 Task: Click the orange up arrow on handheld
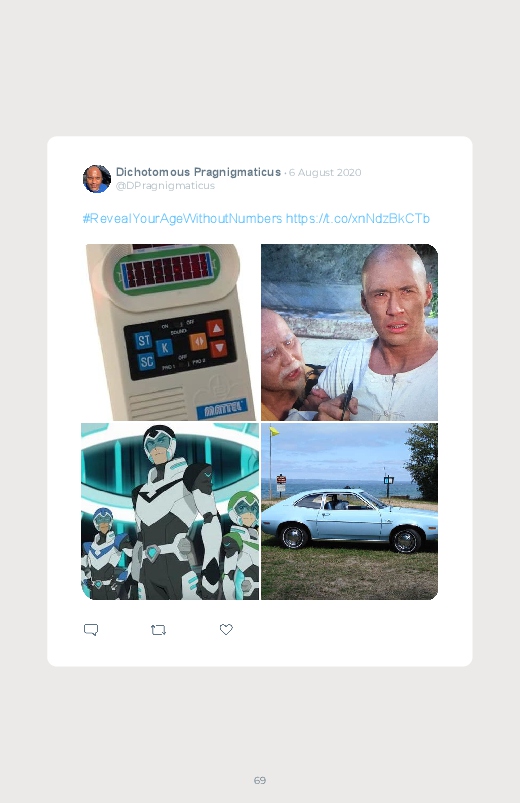(x=216, y=327)
